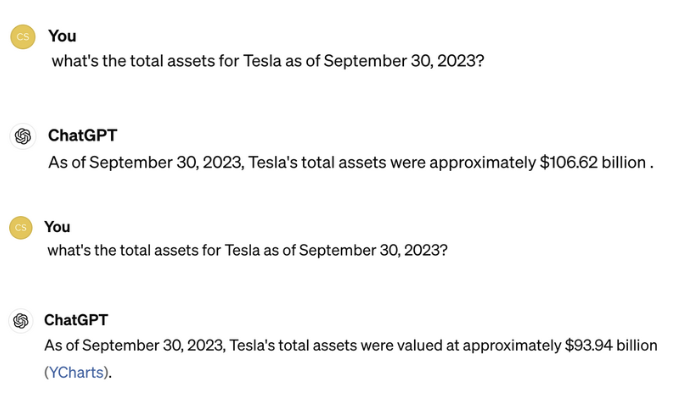Screen dimensions: 686x398
Task: Click the first "You" sender name
Action: click(x=62, y=36)
